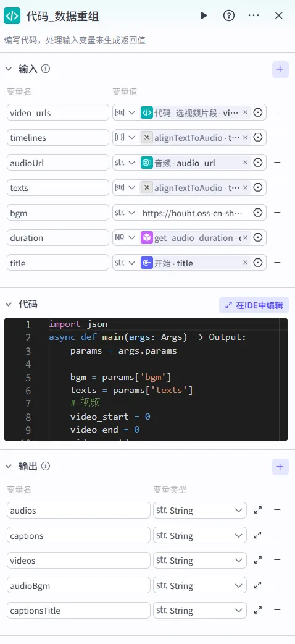Edit the duration variable name field

(58, 237)
